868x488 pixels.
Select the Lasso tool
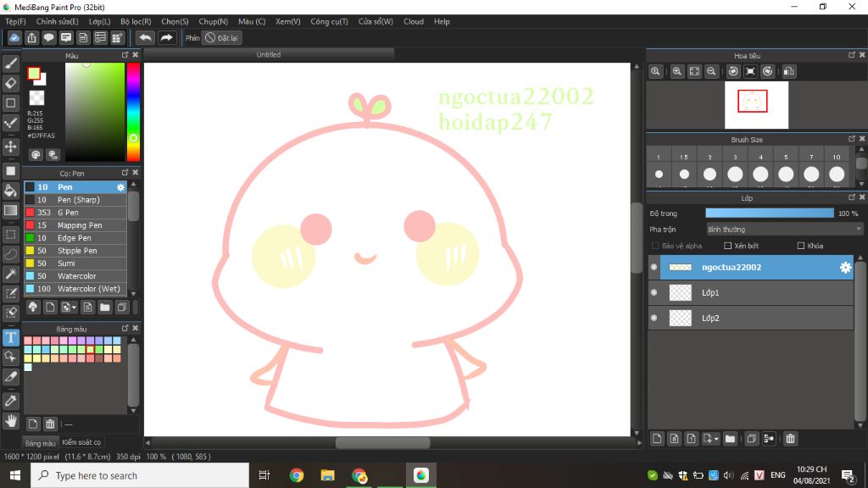point(10,254)
